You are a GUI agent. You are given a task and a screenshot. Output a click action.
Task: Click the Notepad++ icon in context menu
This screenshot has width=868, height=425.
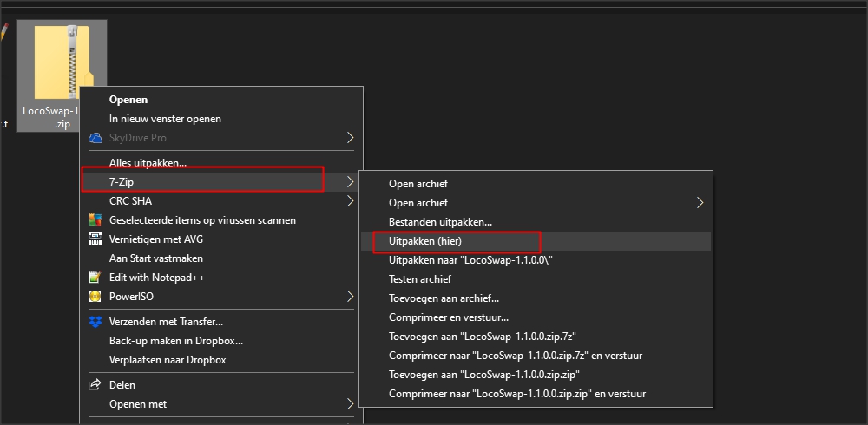95,278
